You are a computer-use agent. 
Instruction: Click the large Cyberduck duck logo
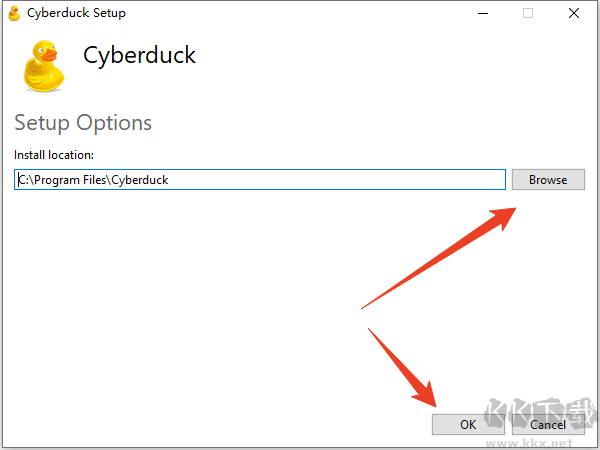pos(43,65)
